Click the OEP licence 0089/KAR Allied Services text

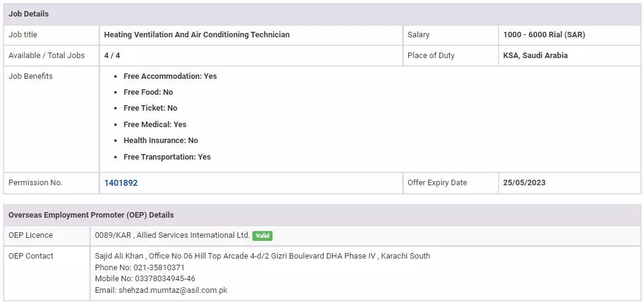click(172, 235)
